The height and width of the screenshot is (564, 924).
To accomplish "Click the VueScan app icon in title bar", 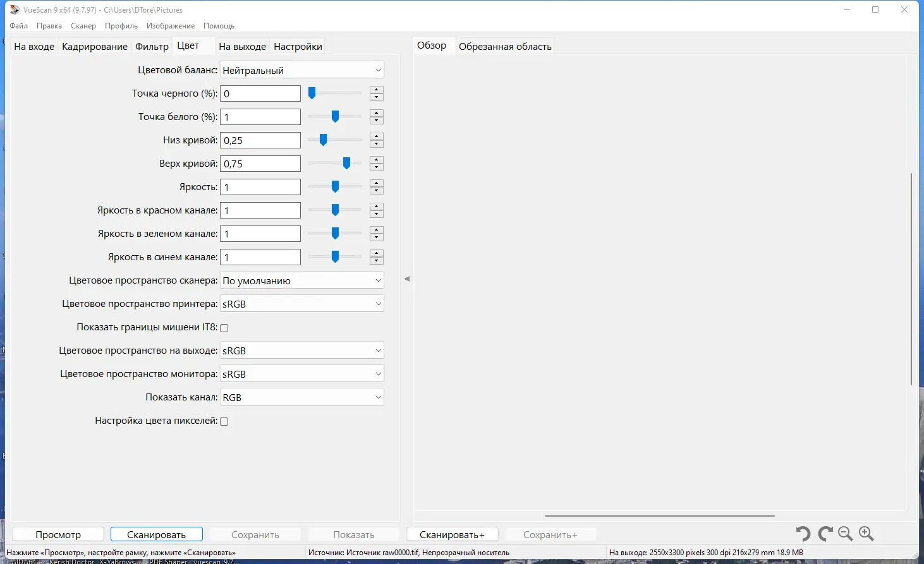I will [15, 9].
